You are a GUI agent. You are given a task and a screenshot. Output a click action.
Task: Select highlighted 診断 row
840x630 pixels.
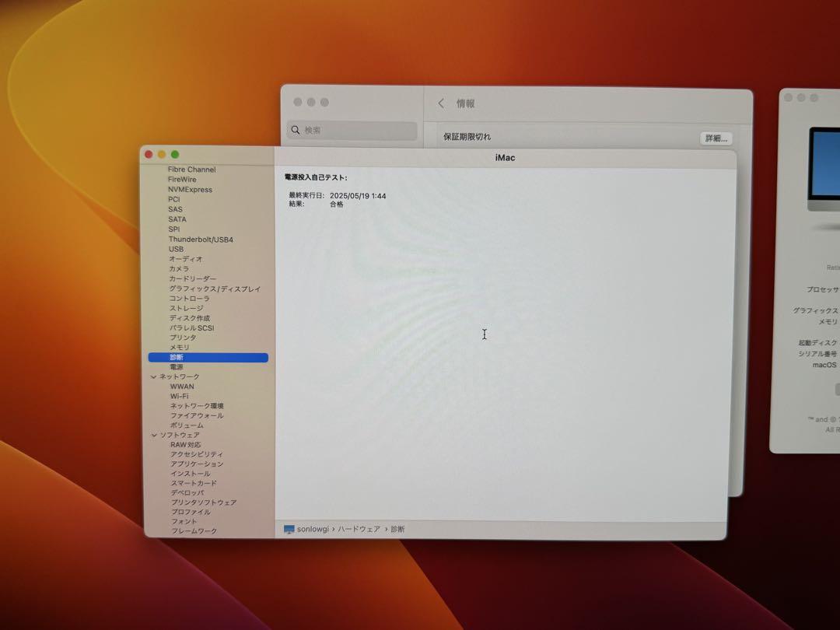click(x=208, y=357)
